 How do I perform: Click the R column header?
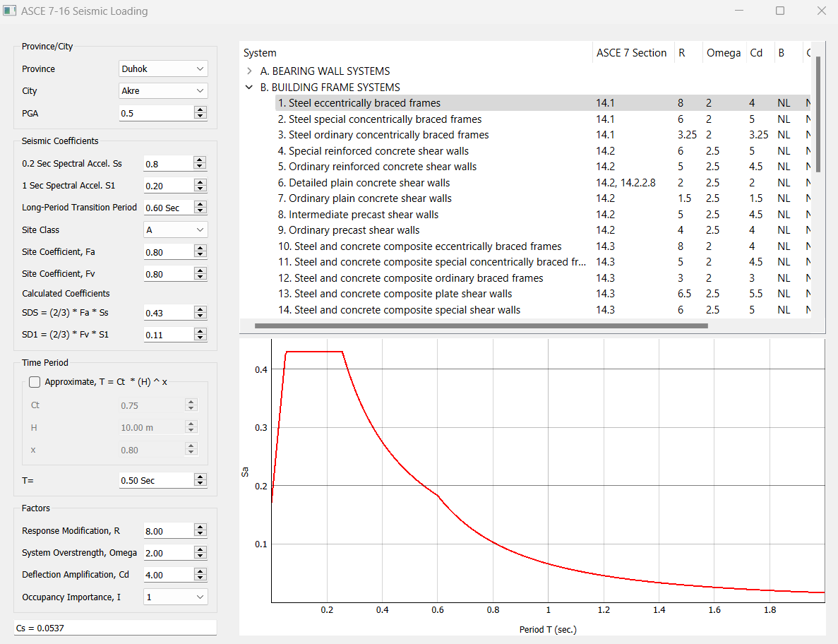[x=688, y=53]
